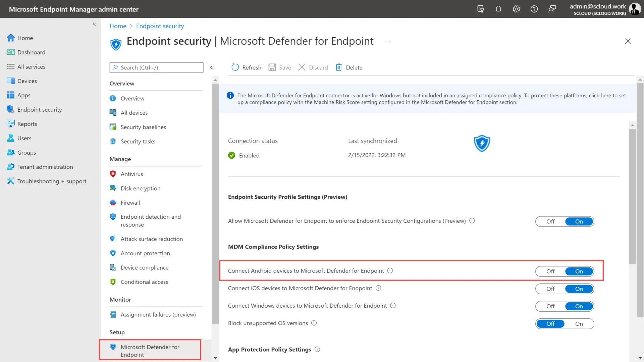Turn On Connect Windows devices
The height and width of the screenshot is (362, 644).
pyautogui.click(x=579, y=306)
